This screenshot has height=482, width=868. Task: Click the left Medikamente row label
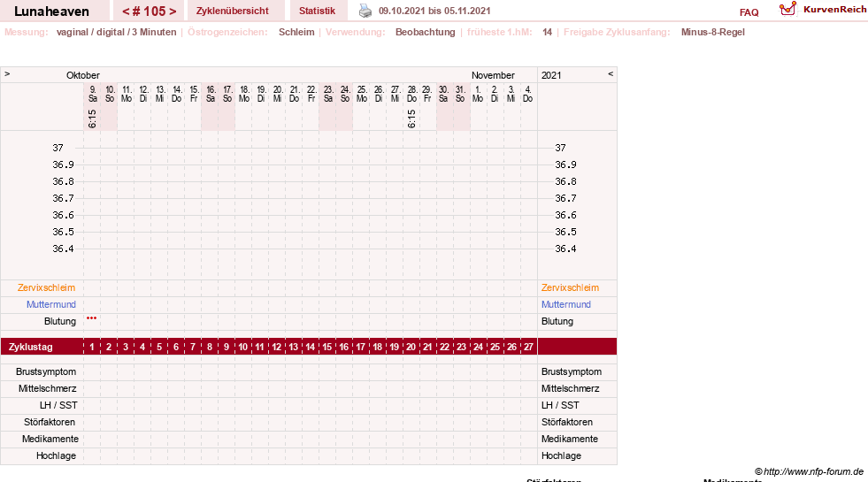50,439
